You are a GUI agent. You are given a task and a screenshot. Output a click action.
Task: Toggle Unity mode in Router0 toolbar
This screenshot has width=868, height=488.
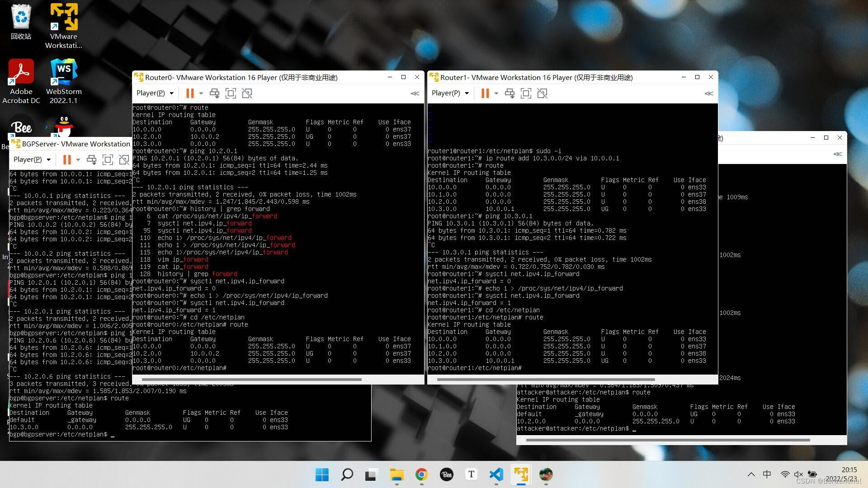pos(247,93)
